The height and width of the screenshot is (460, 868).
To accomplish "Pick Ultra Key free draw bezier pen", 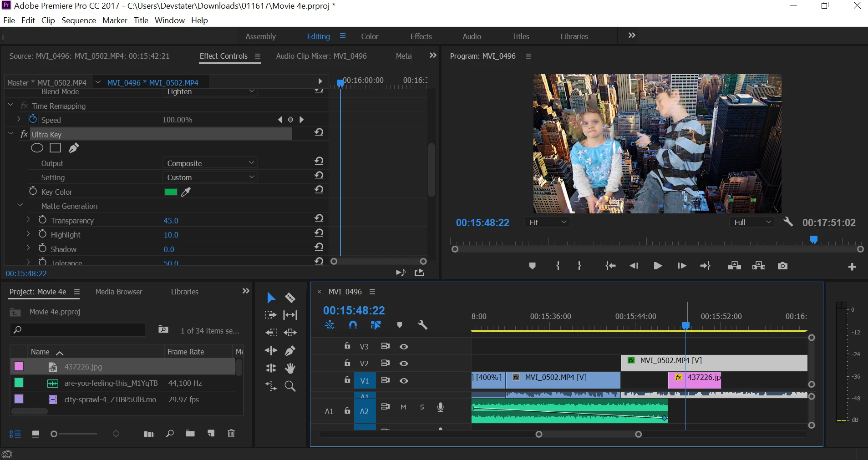I will (74, 148).
